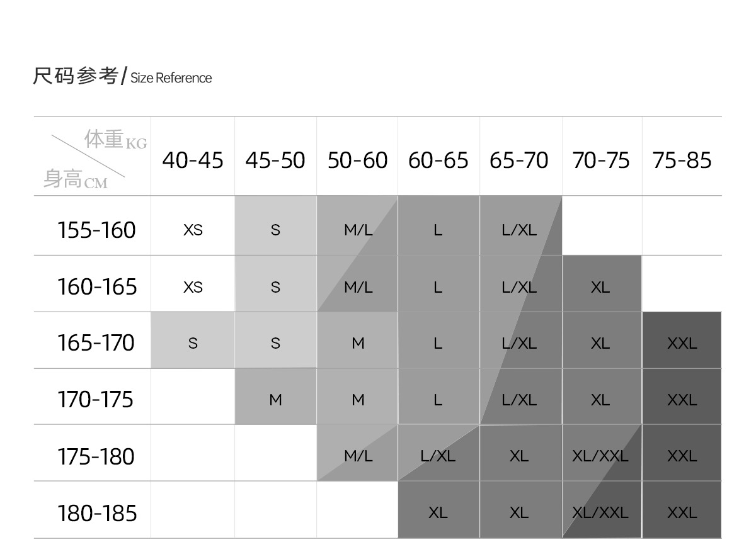The image size is (756, 547).
Task: Click L/XL cell in the 175-180 row
Action: coord(438,456)
